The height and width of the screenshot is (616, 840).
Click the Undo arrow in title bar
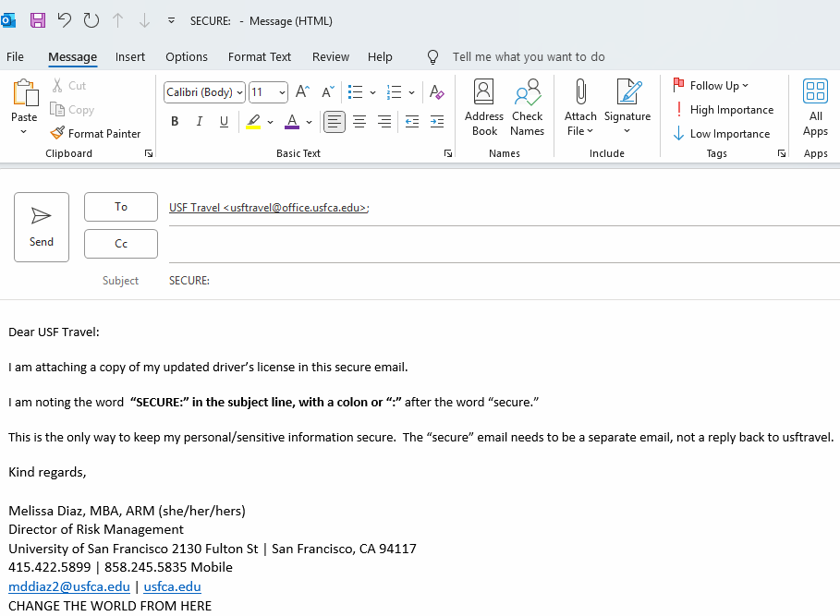(64, 20)
